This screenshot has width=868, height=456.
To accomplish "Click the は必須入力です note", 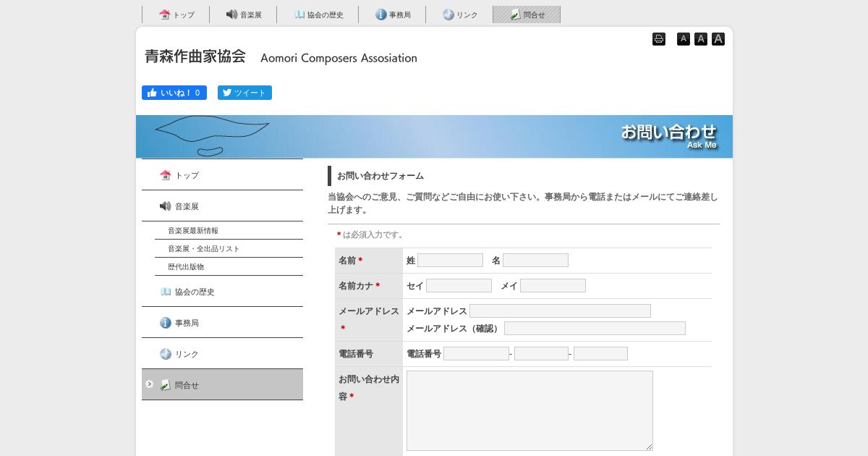I will 370,235.
